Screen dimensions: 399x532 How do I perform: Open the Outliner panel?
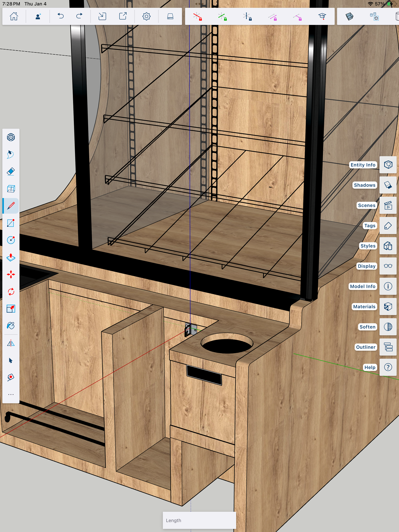(x=388, y=347)
